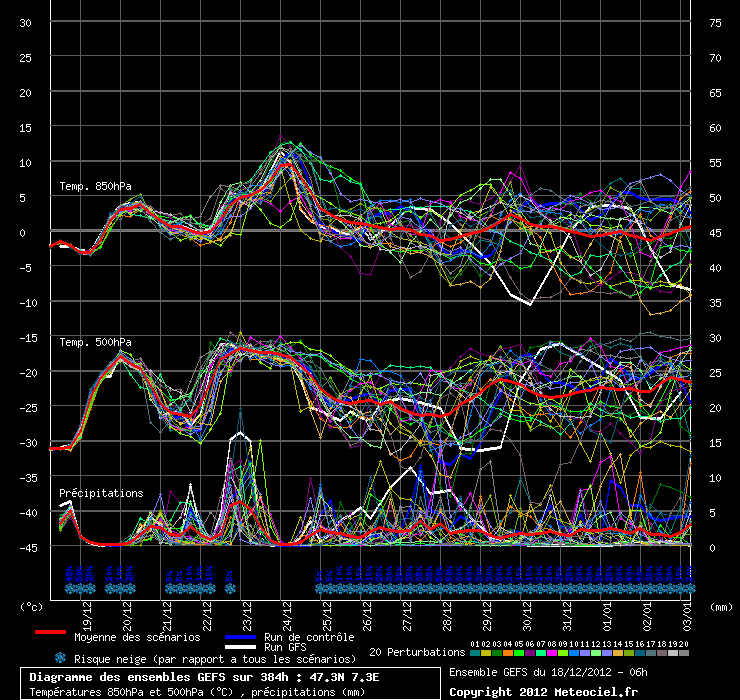This screenshot has width=740, height=700.
Task: Click the 'Diagramme des ensembles GEFS' title box
Action: click(230, 684)
